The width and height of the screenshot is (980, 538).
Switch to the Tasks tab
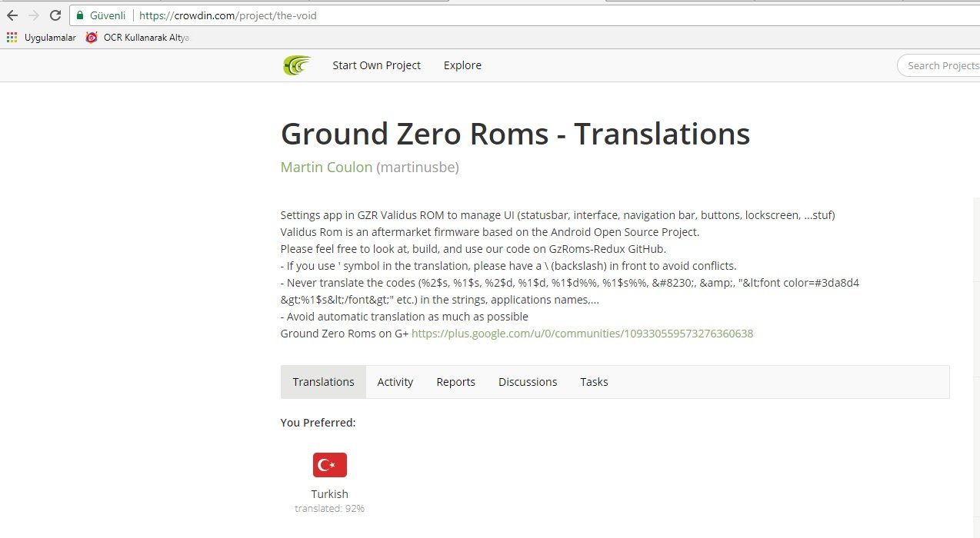(x=594, y=382)
